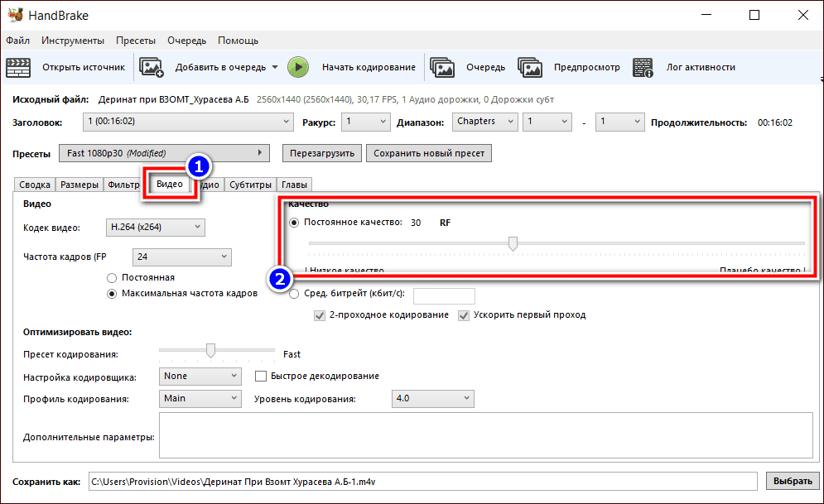Open the Очередь menu
Image resolution: width=824 pixels, height=504 pixels.
pyautogui.click(x=186, y=41)
